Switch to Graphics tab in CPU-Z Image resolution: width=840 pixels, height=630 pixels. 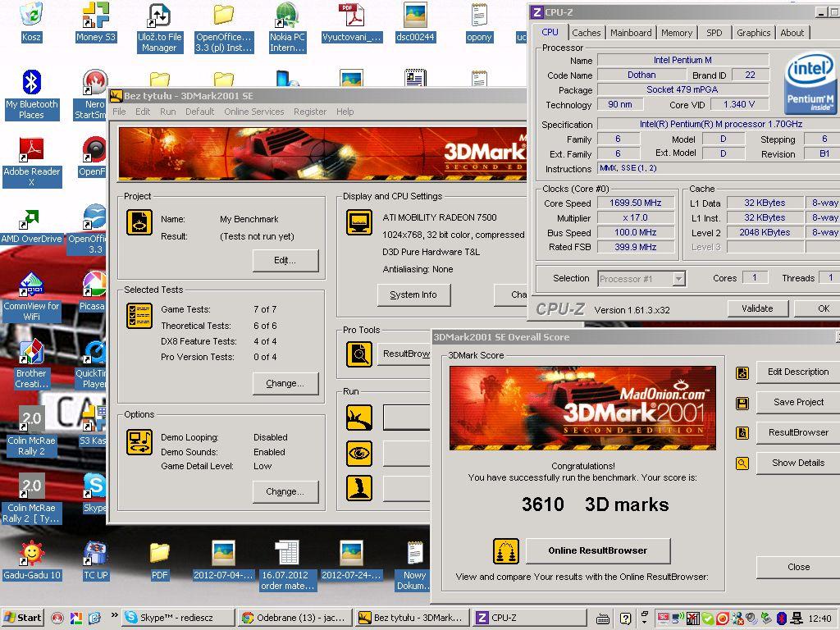click(753, 33)
